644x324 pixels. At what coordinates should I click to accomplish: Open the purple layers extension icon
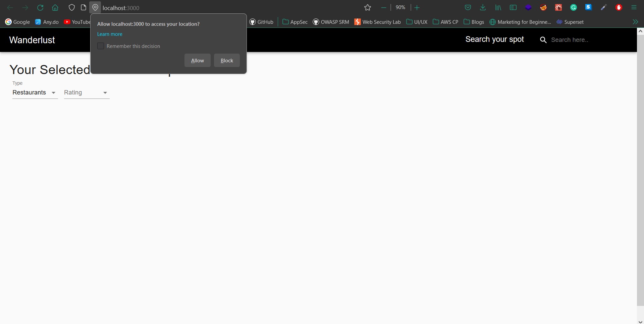(x=528, y=7)
